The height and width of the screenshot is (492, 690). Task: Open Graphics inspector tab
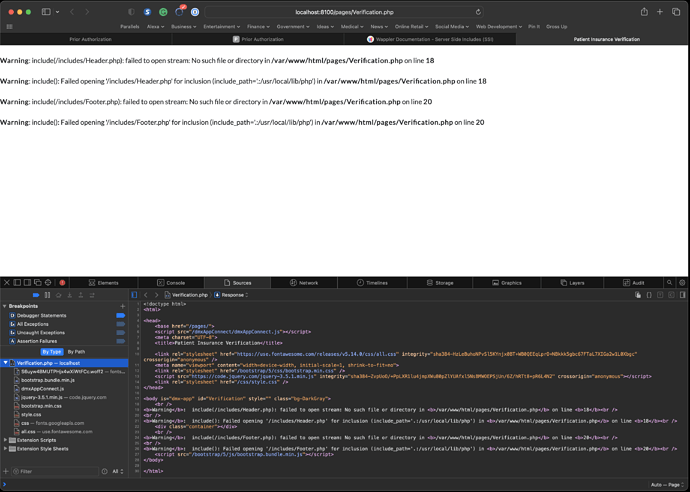pyautogui.click(x=507, y=283)
